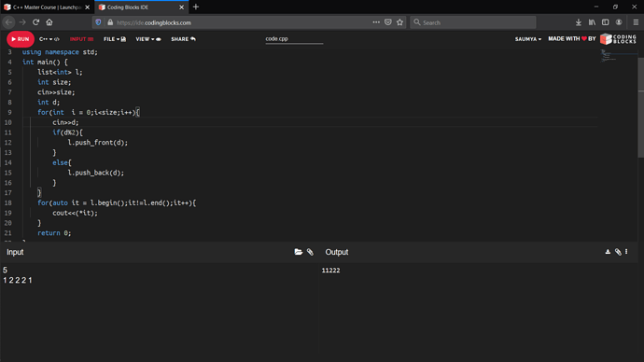Open page actions three-dot menu
Image resolution: width=644 pixels, height=362 pixels.
[x=376, y=22]
